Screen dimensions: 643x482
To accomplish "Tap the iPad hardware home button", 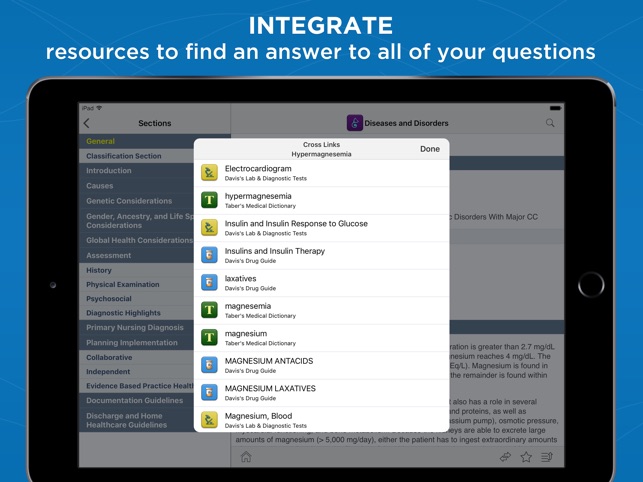I will pyautogui.click(x=591, y=284).
